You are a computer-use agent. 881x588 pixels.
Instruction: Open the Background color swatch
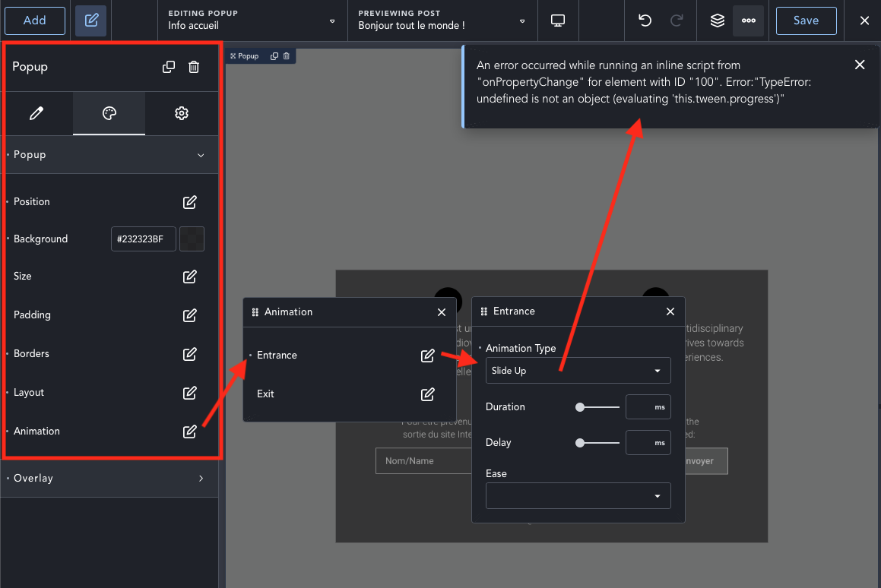(192, 239)
